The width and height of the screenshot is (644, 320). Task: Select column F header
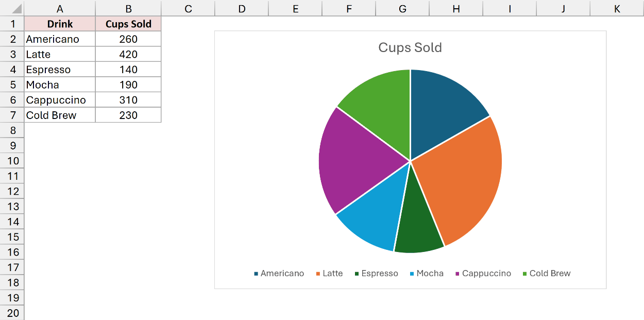[349, 8]
